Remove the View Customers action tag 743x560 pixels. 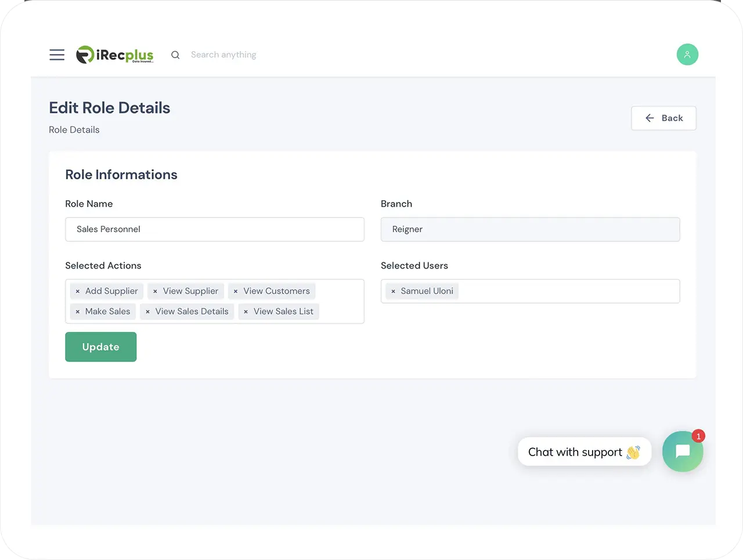click(x=236, y=291)
